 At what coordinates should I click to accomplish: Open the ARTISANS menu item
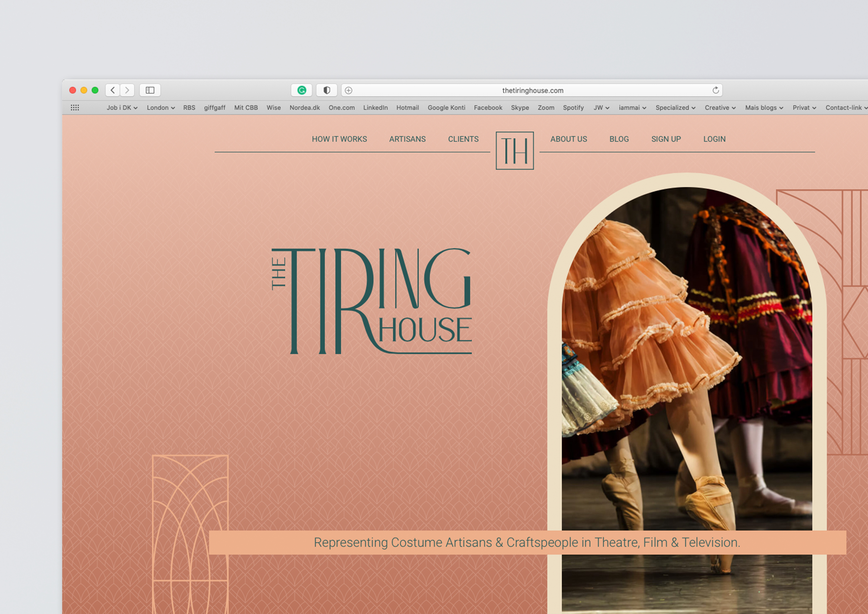[x=407, y=139]
